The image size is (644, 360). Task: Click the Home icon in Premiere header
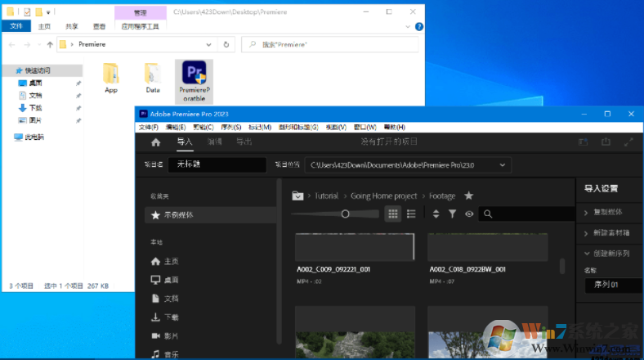tap(156, 142)
